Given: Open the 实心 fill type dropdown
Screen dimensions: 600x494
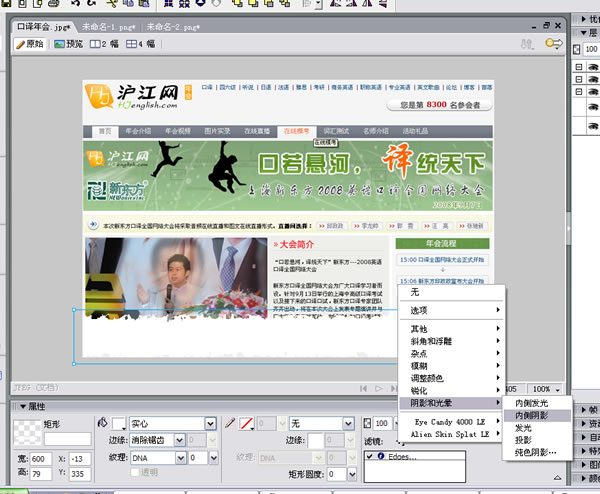Looking at the screenshot, I should point(210,423).
